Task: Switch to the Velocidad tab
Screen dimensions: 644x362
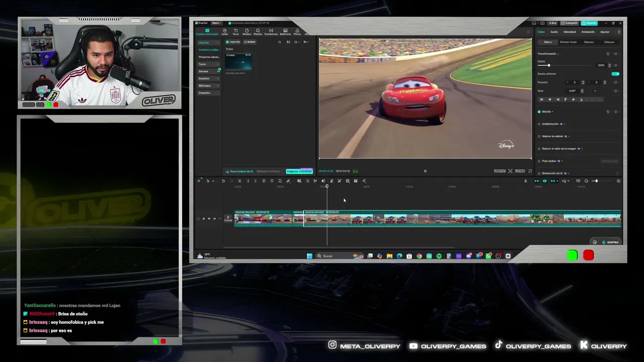Action: pyautogui.click(x=570, y=32)
